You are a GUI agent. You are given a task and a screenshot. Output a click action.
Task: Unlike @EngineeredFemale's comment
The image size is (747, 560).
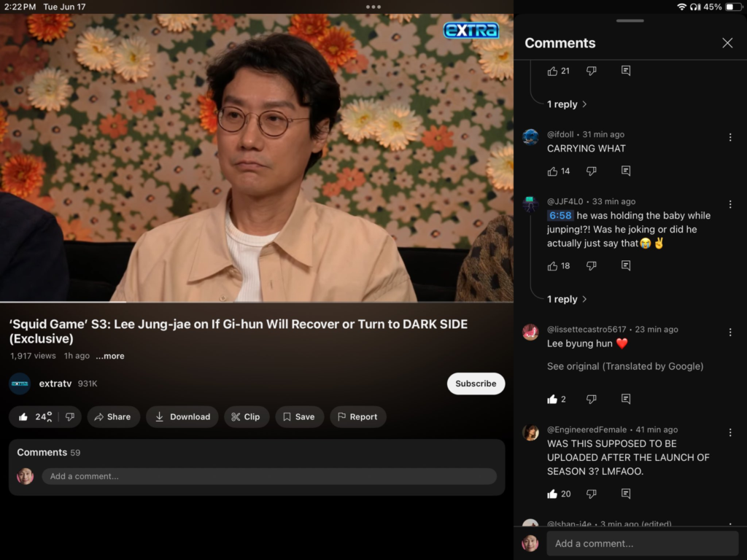pyautogui.click(x=552, y=494)
